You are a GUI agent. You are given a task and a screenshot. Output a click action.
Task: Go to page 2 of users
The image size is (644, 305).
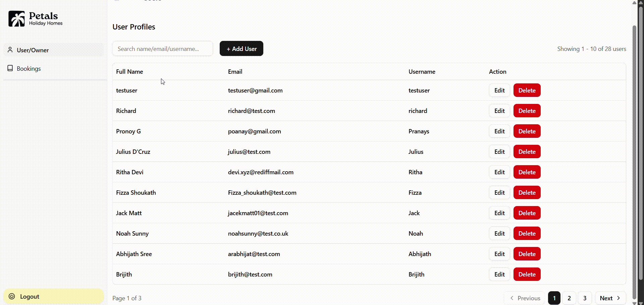click(x=569, y=298)
